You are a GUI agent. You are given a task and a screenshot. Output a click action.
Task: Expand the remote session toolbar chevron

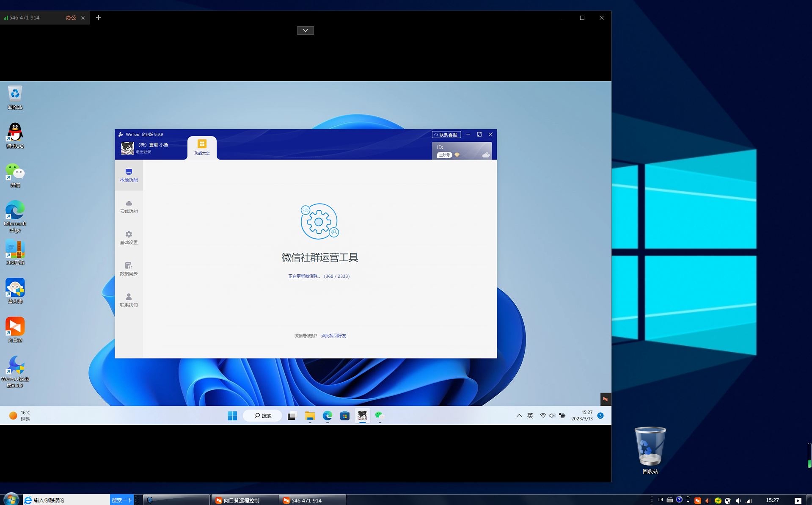tap(305, 30)
